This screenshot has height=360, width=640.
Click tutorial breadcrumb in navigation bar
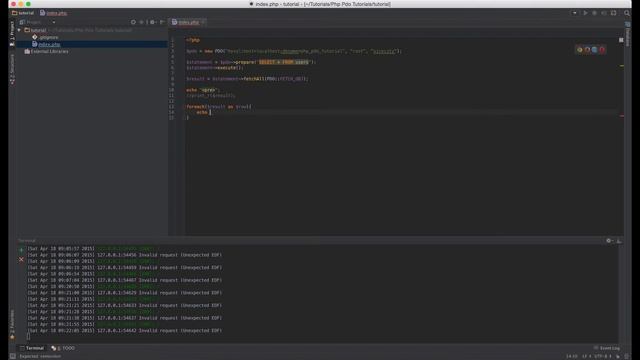tap(23, 13)
